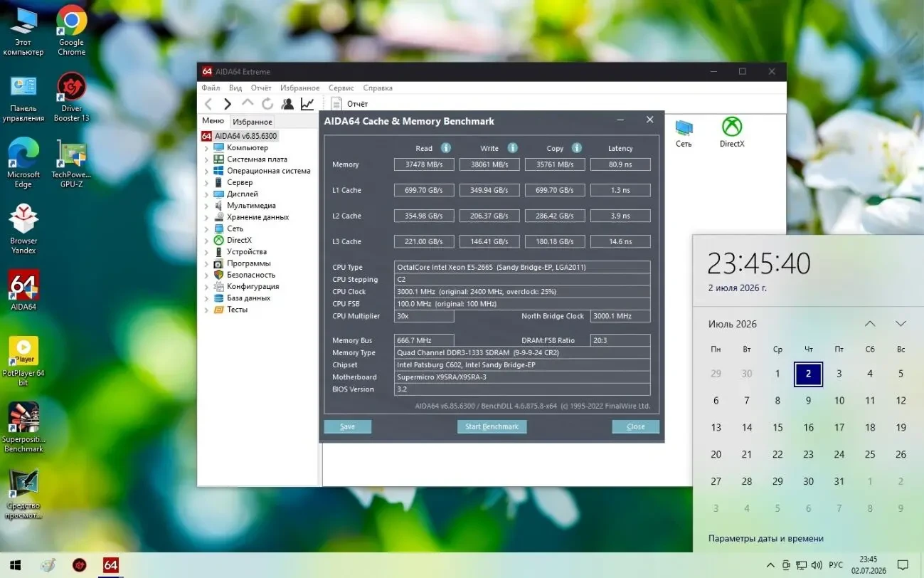Click the Start Benchmark button
Image resolution: width=924 pixels, height=578 pixels.
tap(492, 426)
